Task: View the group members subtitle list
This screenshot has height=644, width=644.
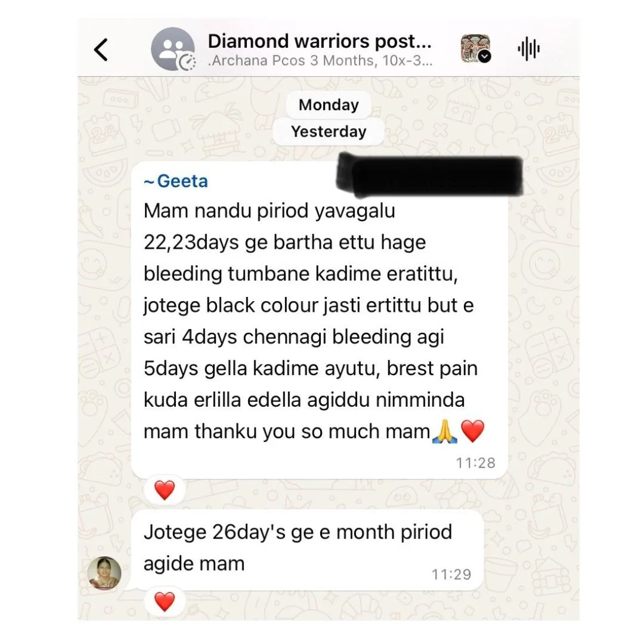Action: point(320,61)
